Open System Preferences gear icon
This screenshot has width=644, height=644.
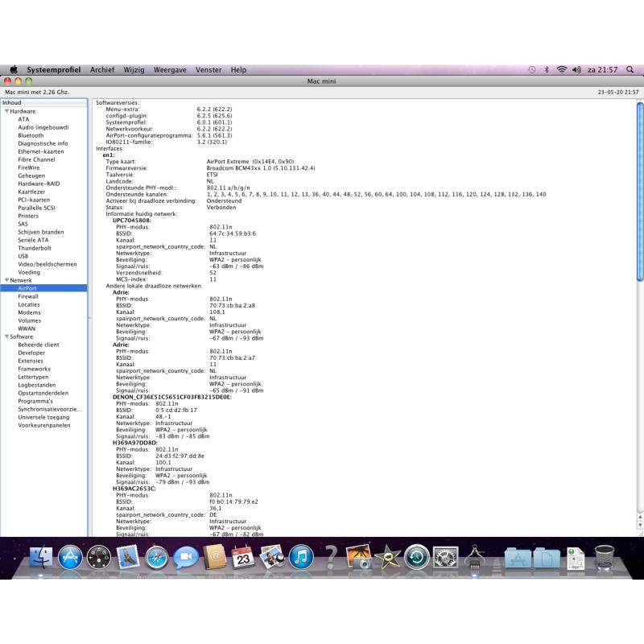click(x=446, y=557)
